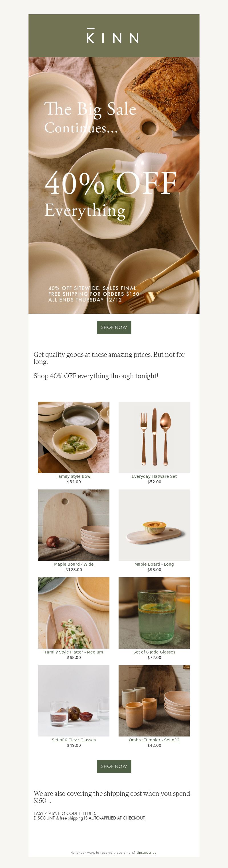Follow the Family Style Bowl link
Screen dimensions: 228x868
click(x=74, y=476)
